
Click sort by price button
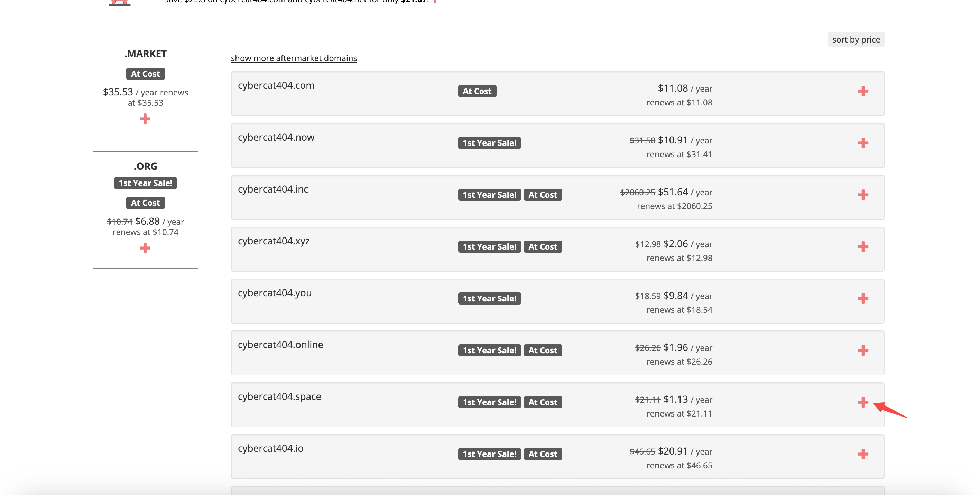pyautogui.click(x=856, y=39)
